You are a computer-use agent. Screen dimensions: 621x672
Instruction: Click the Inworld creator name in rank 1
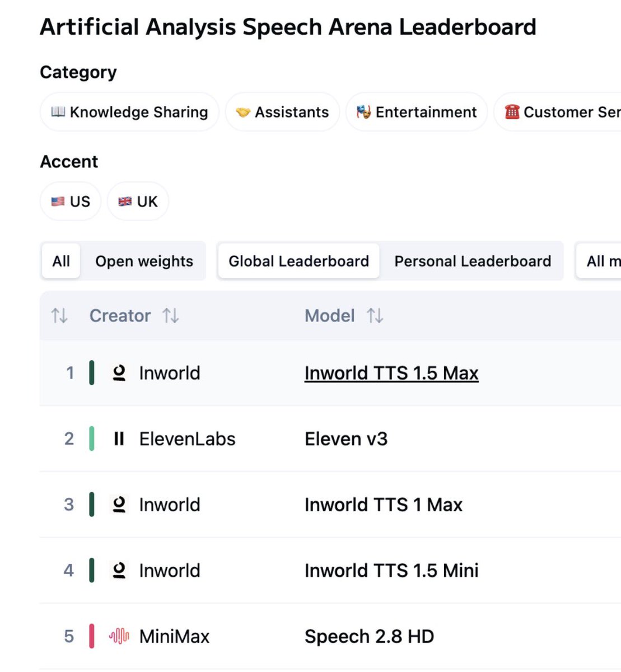point(170,373)
